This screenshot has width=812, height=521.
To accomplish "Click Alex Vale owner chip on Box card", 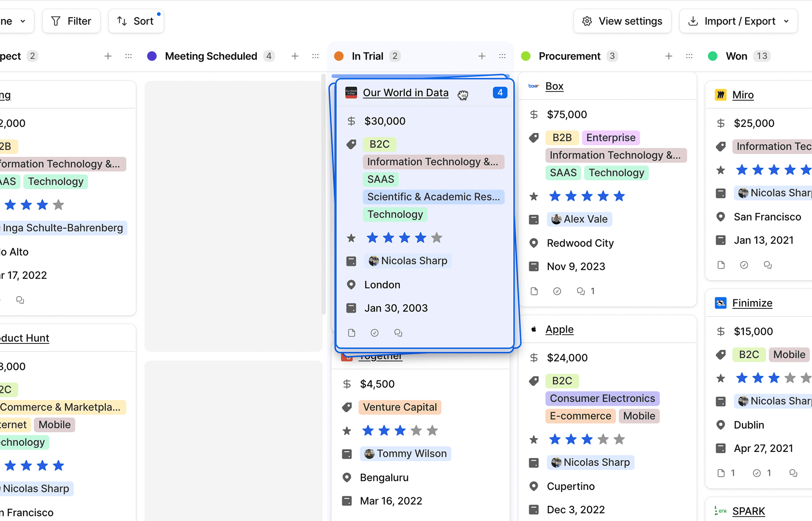I will pos(580,219).
